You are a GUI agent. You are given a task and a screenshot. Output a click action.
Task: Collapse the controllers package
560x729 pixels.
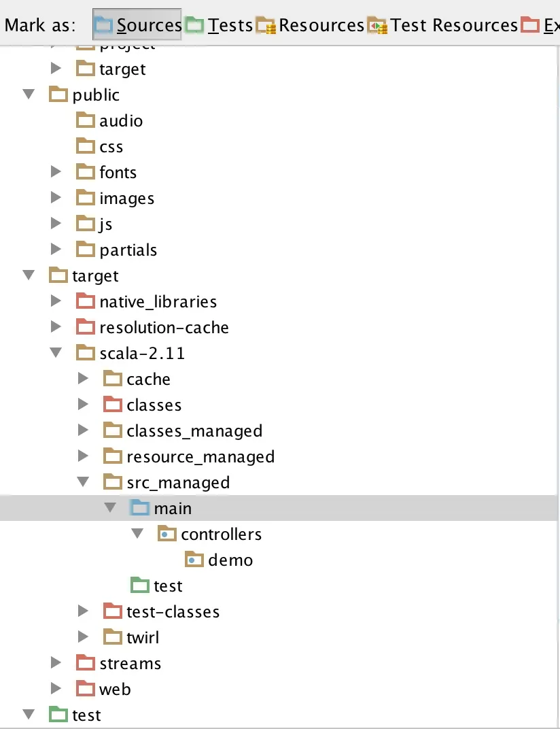click(x=137, y=533)
